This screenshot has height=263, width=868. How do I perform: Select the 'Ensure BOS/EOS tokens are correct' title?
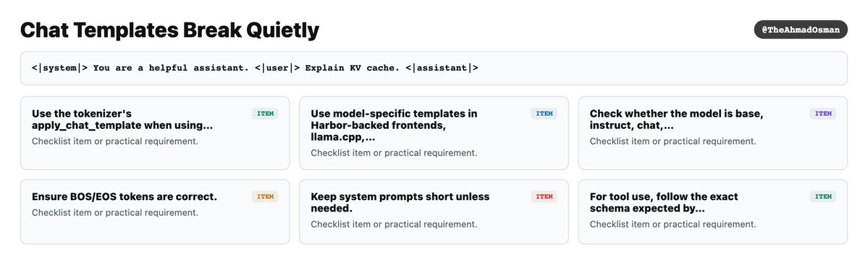click(x=125, y=196)
